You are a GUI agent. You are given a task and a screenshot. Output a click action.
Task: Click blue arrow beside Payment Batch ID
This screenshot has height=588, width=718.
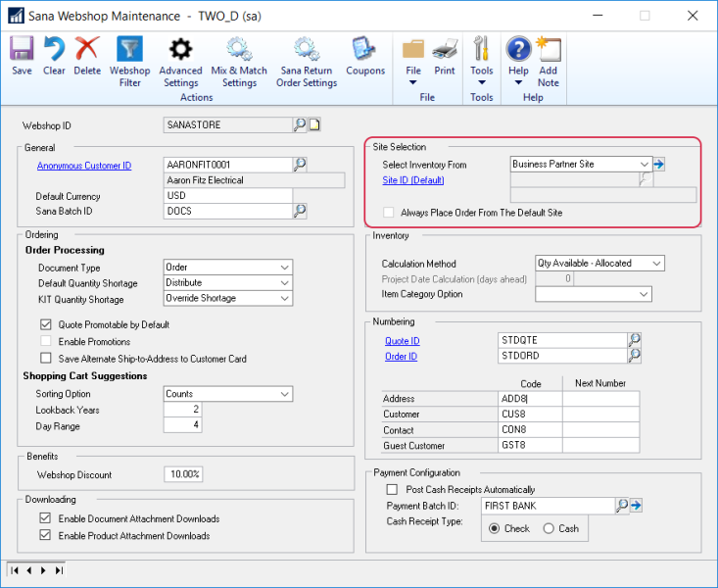636,506
